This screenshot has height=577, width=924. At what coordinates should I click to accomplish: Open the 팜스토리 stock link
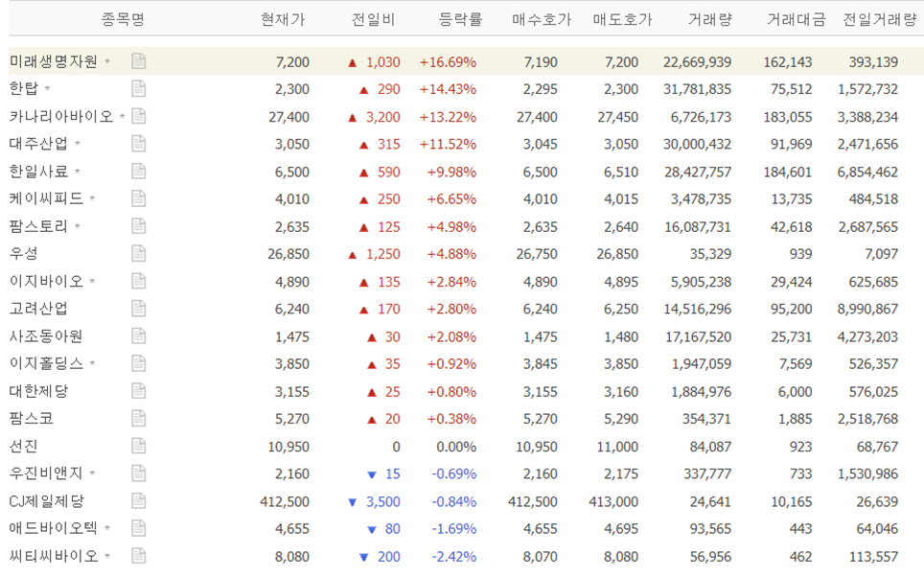pyautogui.click(x=38, y=226)
